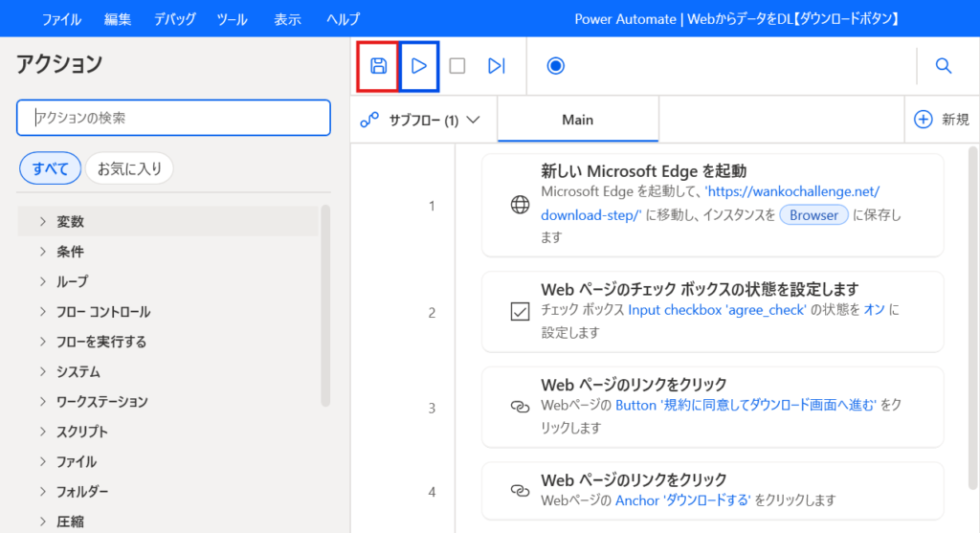The width and height of the screenshot is (980, 533).
Task: Expand the システム action group
Action: [167, 371]
